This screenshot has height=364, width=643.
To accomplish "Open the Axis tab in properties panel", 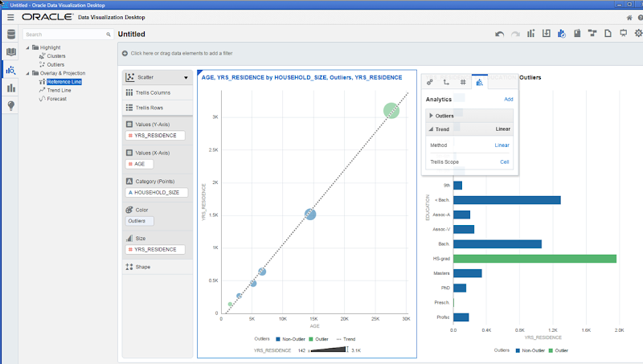I will [446, 83].
